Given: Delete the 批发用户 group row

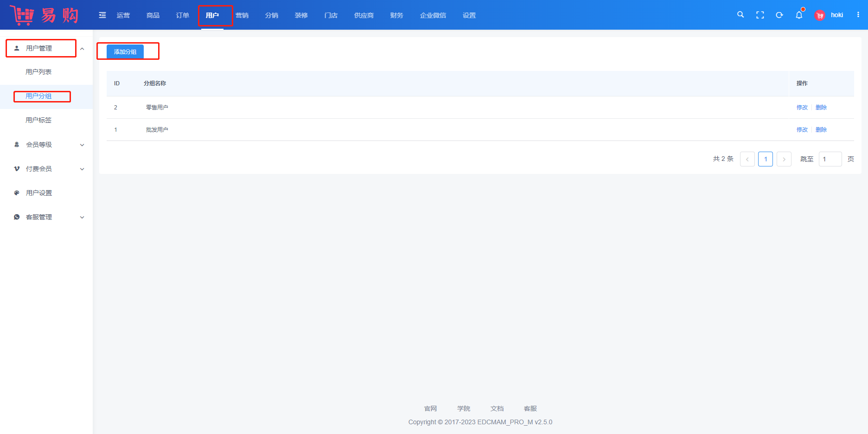Looking at the screenshot, I should click(821, 130).
